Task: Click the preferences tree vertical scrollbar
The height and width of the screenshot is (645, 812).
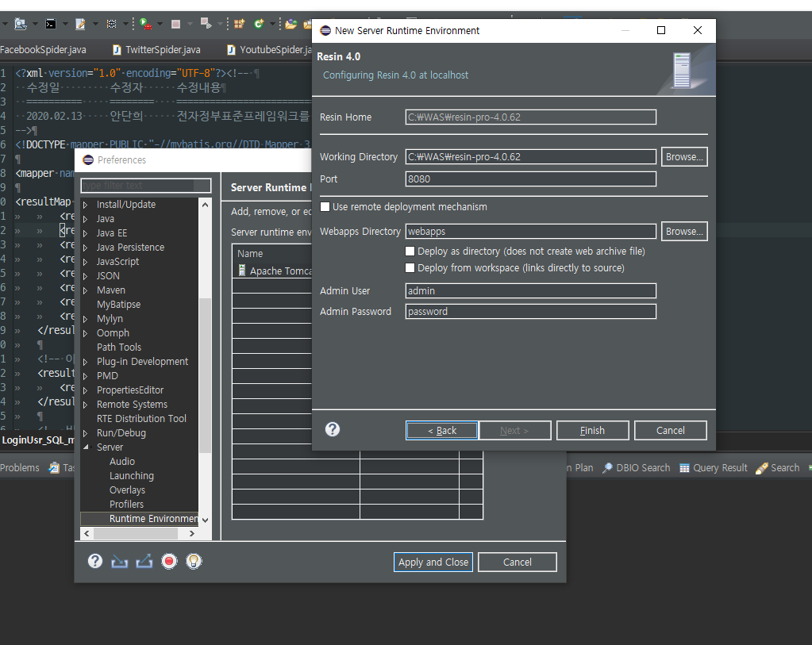Action: click(x=205, y=373)
